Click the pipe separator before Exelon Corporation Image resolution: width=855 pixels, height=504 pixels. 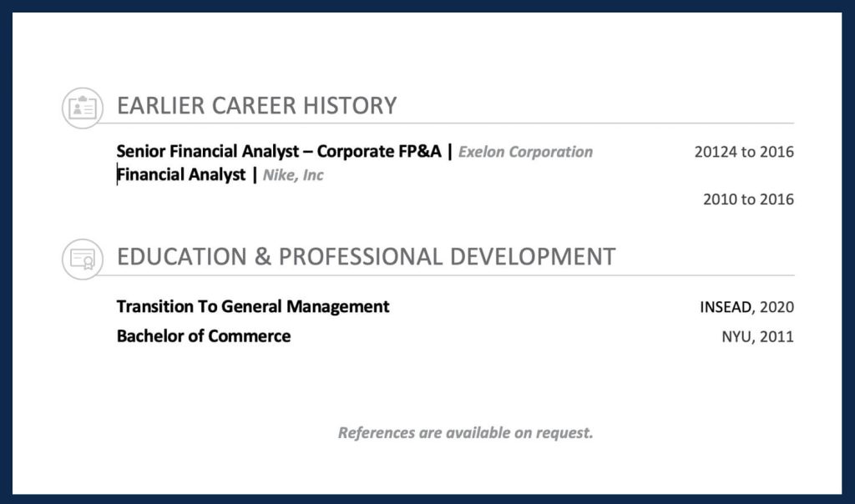pyautogui.click(x=450, y=152)
